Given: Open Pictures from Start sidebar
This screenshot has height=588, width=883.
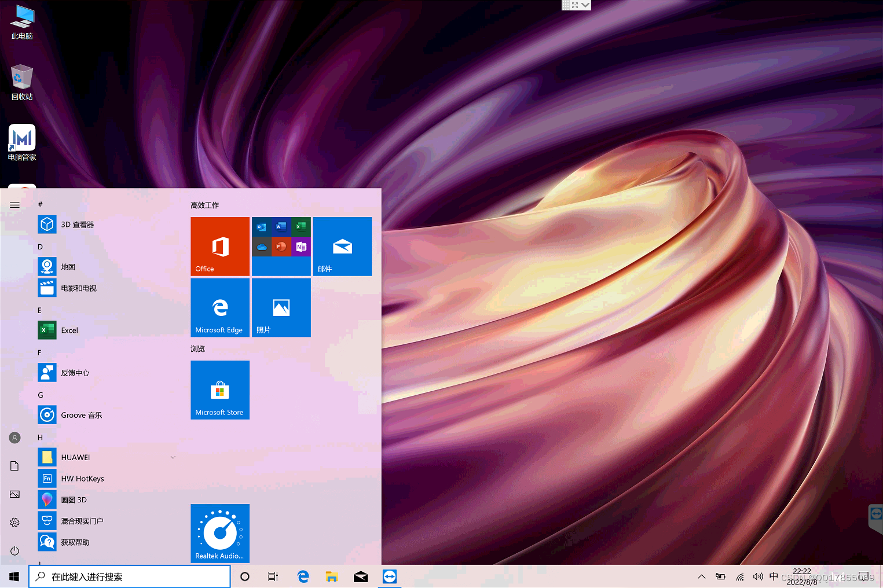Looking at the screenshot, I should pyautogui.click(x=14, y=494).
